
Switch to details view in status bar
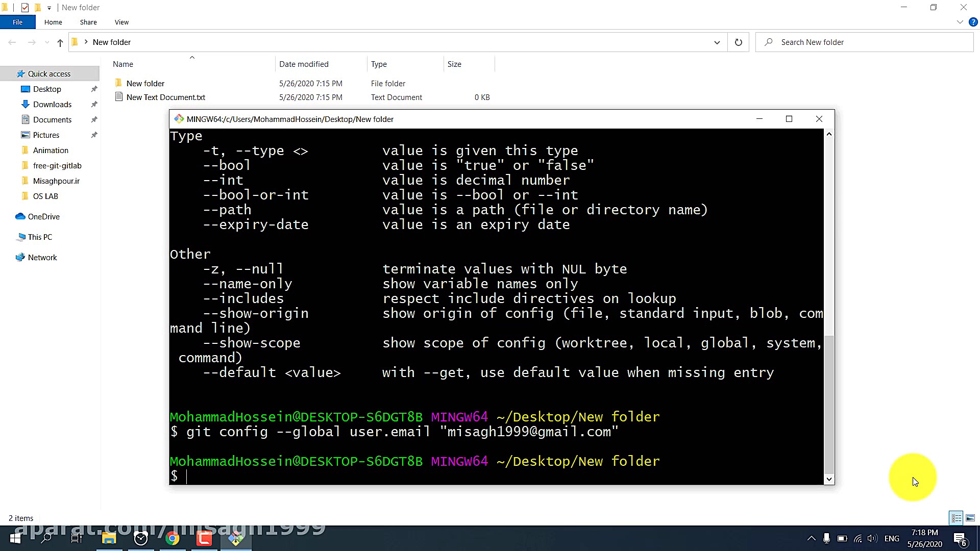955,517
